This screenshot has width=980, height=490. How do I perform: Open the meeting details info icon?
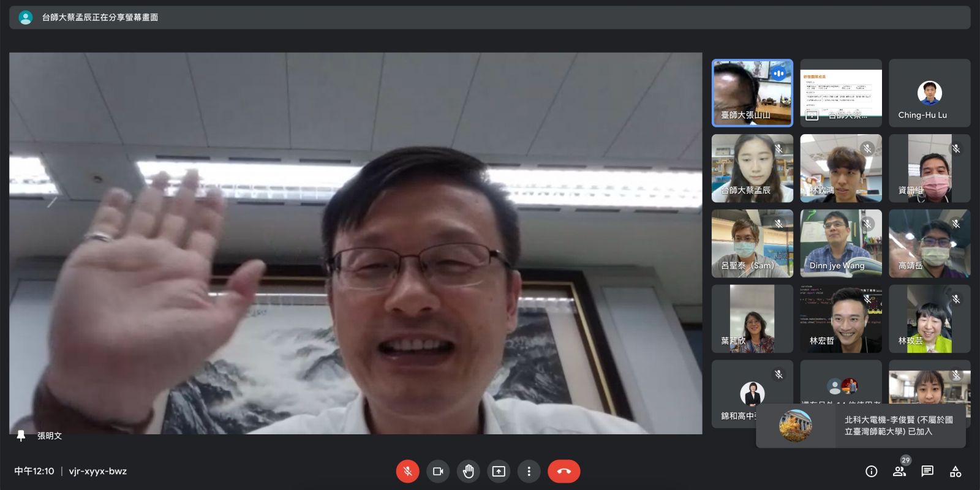click(x=871, y=471)
